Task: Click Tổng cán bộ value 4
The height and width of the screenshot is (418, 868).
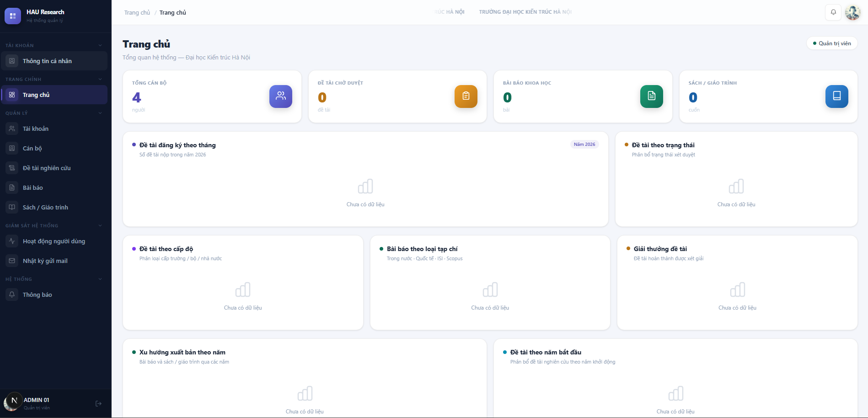Action: tap(137, 97)
